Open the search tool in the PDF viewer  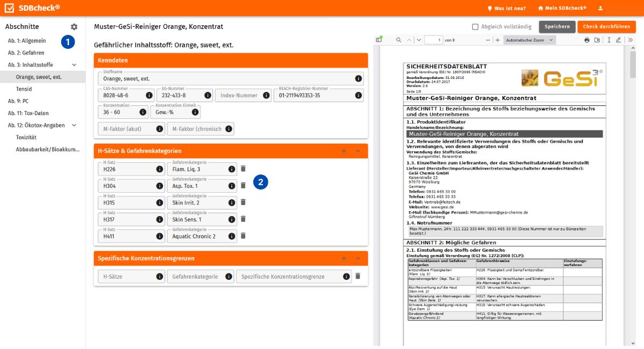(x=398, y=39)
